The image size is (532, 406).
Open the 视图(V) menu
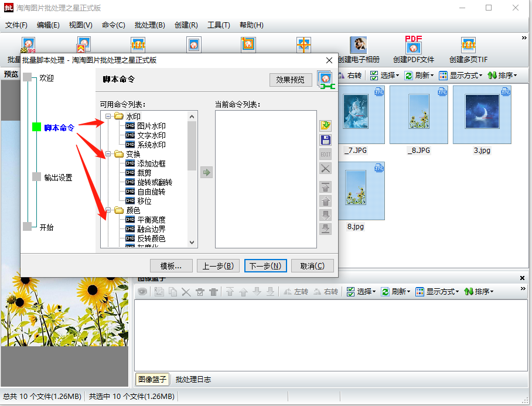pos(80,25)
